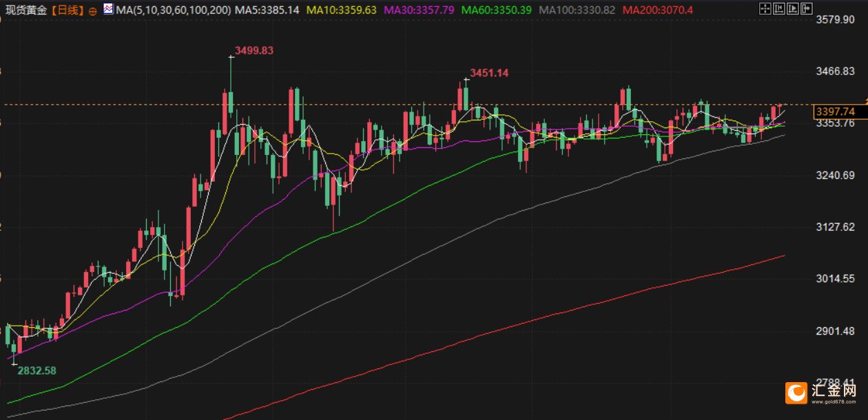Click the 3451.14 peak price label
This screenshot has height=420, width=868.
(x=489, y=73)
